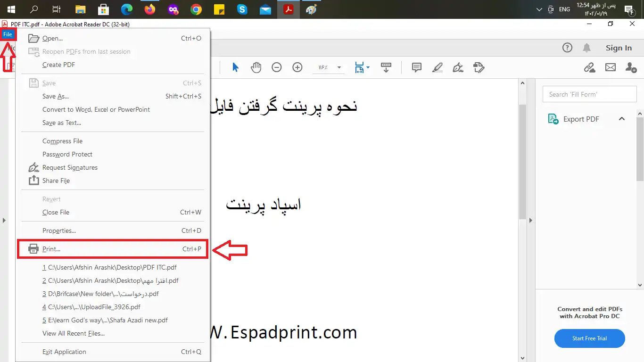Open Firefox from the taskbar
The width and height of the screenshot is (644, 362).
tap(150, 9)
